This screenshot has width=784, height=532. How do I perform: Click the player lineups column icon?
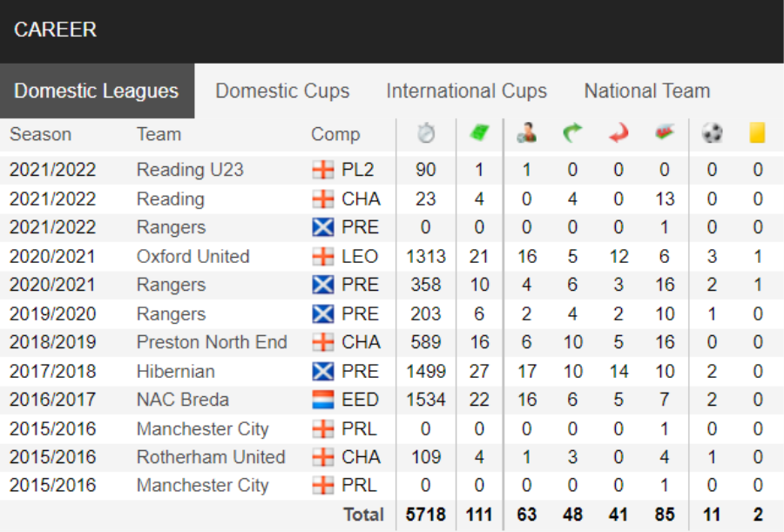click(526, 133)
